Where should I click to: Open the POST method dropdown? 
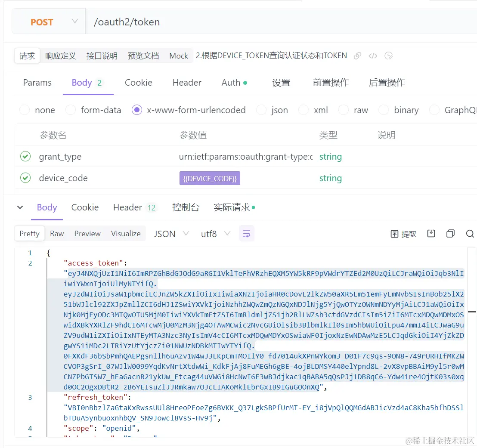[x=49, y=22]
